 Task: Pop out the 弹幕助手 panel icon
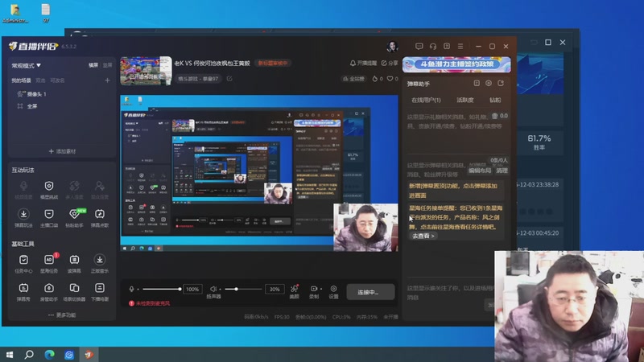pos(501,84)
